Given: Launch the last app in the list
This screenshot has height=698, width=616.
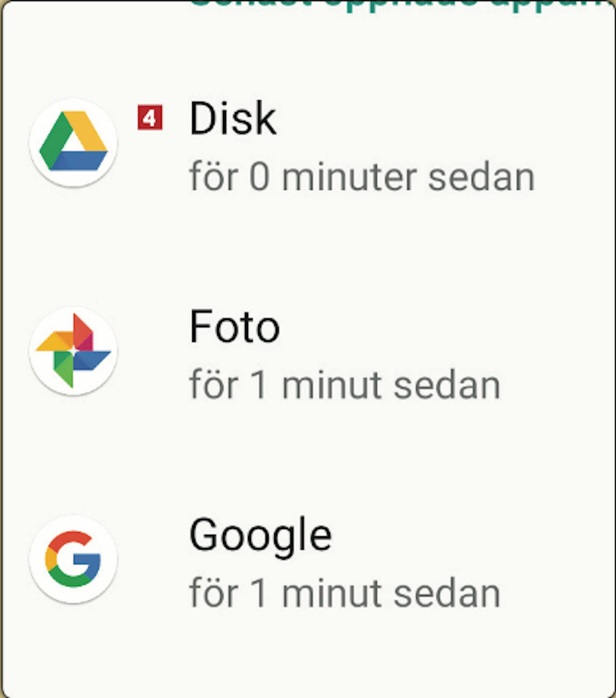Looking at the screenshot, I should click(308, 559).
